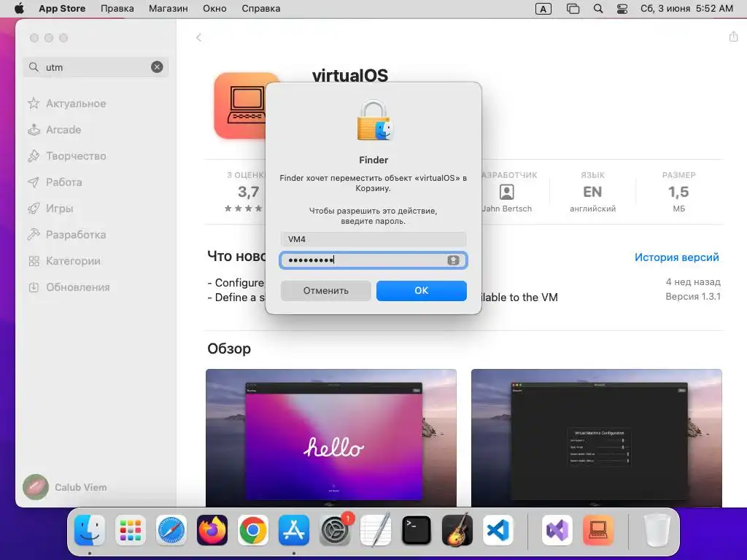Screen dimensions: 747x560
Task: Open the Правка menu
Action: pos(117,9)
